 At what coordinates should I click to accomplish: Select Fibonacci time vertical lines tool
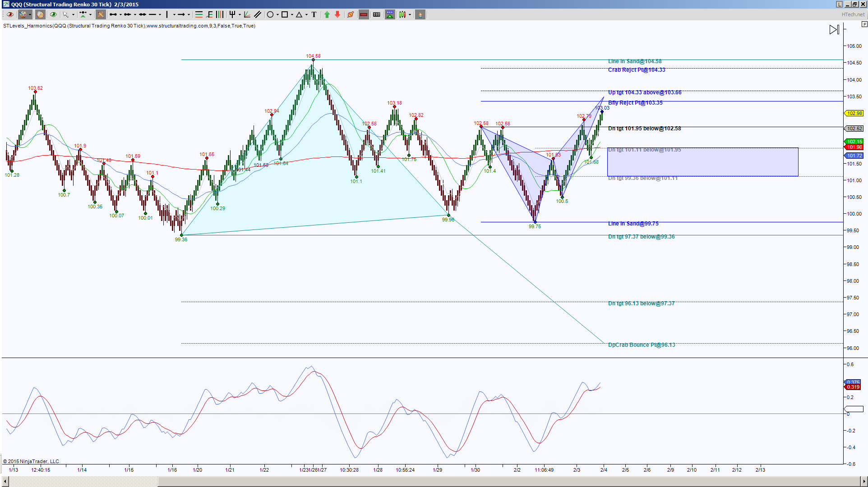click(x=220, y=14)
